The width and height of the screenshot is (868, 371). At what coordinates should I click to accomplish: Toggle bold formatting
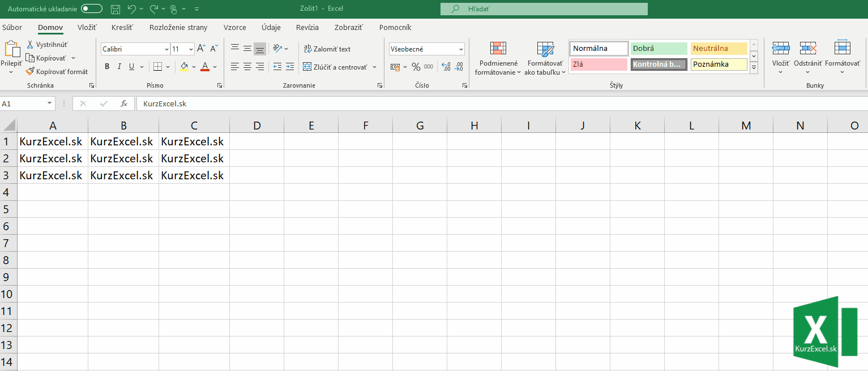[107, 67]
